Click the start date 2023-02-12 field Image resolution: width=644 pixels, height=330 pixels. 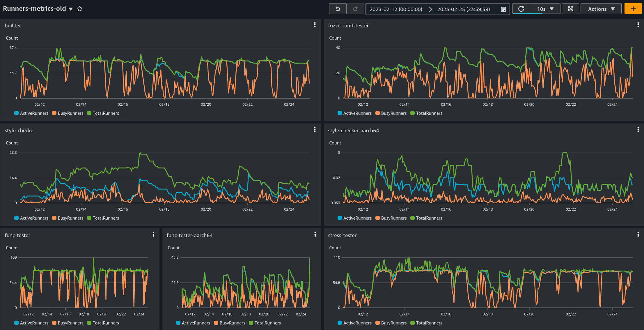[x=396, y=9]
